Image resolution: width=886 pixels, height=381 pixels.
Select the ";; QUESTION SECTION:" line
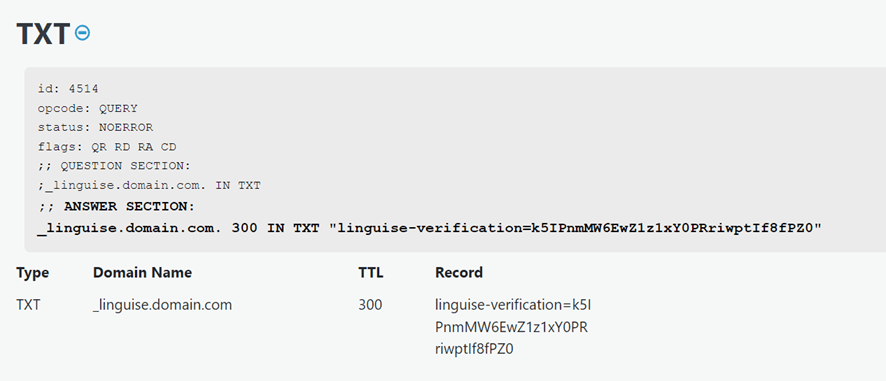[x=115, y=166]
